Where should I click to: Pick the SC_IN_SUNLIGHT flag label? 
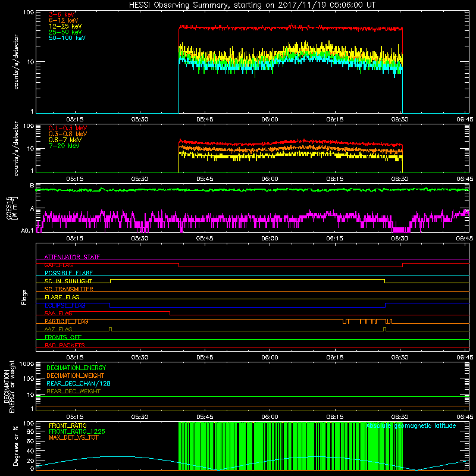68,281
